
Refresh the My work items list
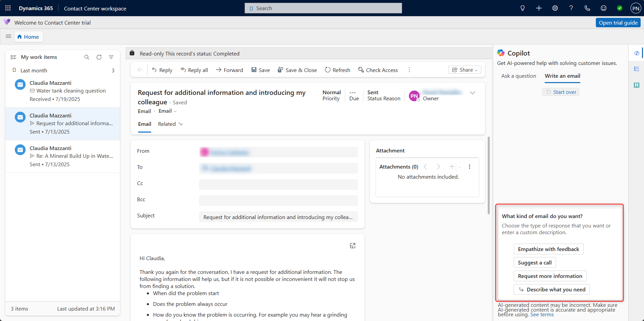click(x=99, y=57)
